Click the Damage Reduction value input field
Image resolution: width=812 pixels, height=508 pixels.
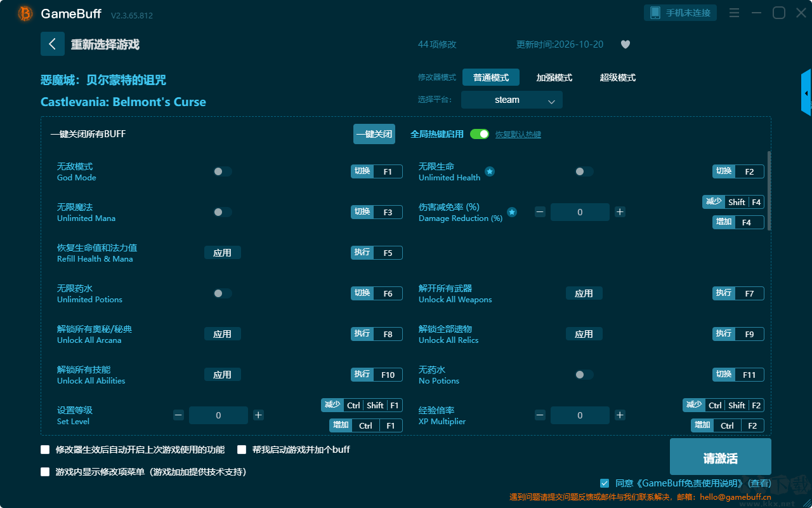tap(580, 212)
